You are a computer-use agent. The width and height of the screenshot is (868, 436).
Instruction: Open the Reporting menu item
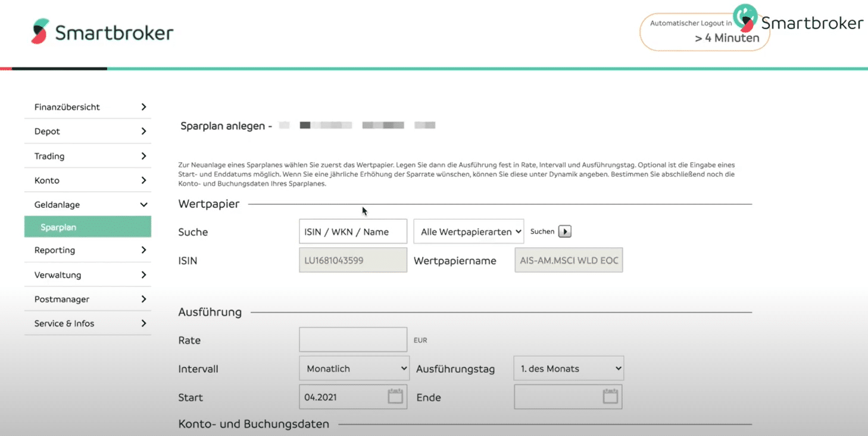tap(55, 250)
